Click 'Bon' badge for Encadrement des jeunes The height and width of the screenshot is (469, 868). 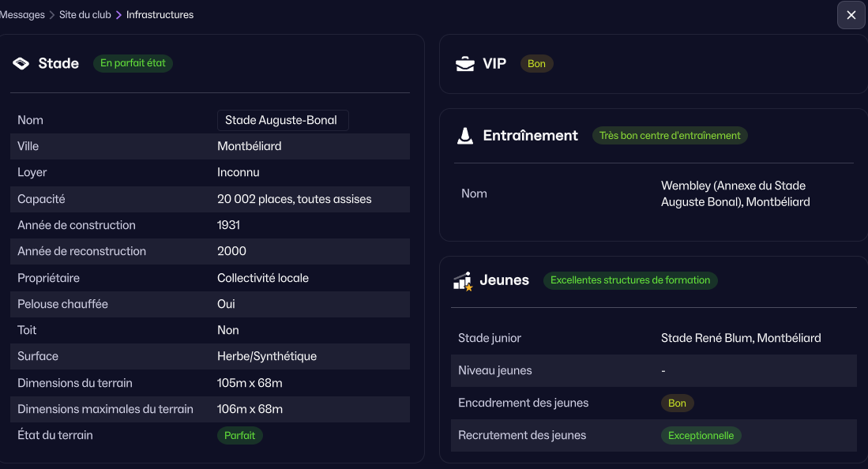(x=677, y=403)
